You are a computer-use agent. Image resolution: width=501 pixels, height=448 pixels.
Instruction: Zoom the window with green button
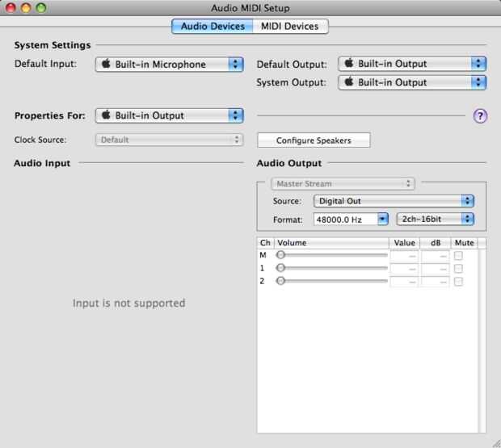click(x=41, y=7)
